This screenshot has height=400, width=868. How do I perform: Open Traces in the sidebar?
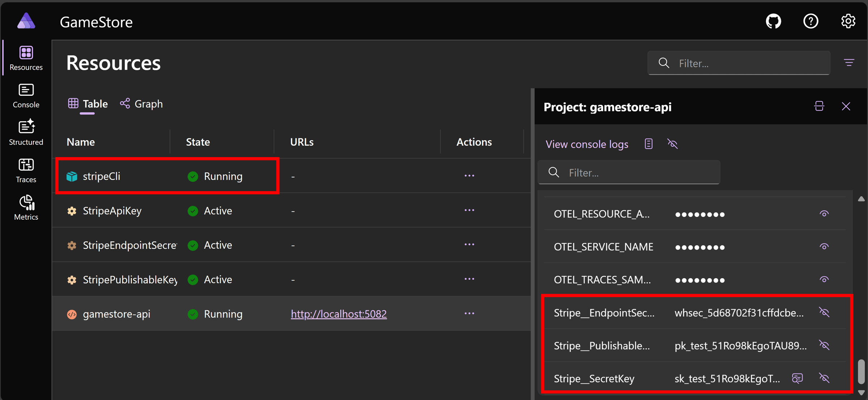point(26,171)
